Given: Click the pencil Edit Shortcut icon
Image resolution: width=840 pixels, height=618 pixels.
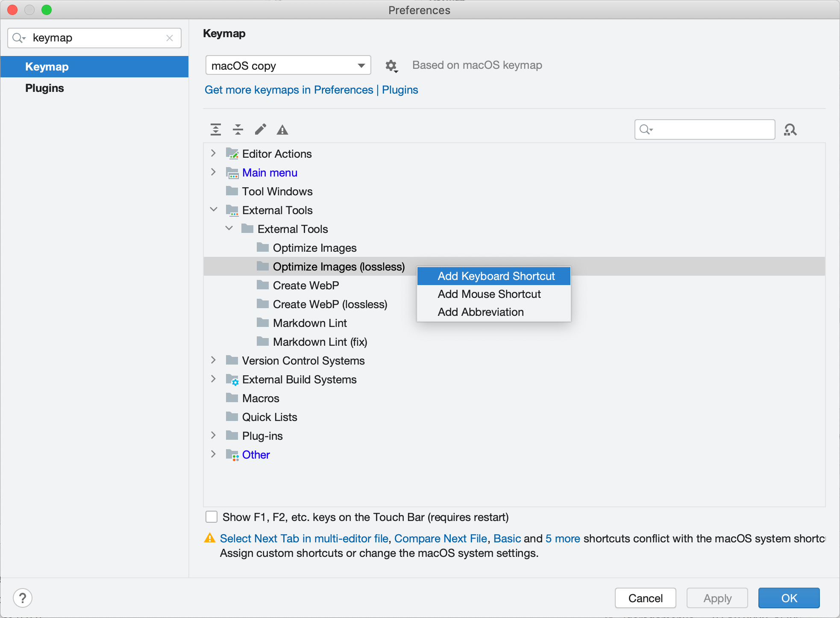Looking at the screenshot, I should click(260, 129).
